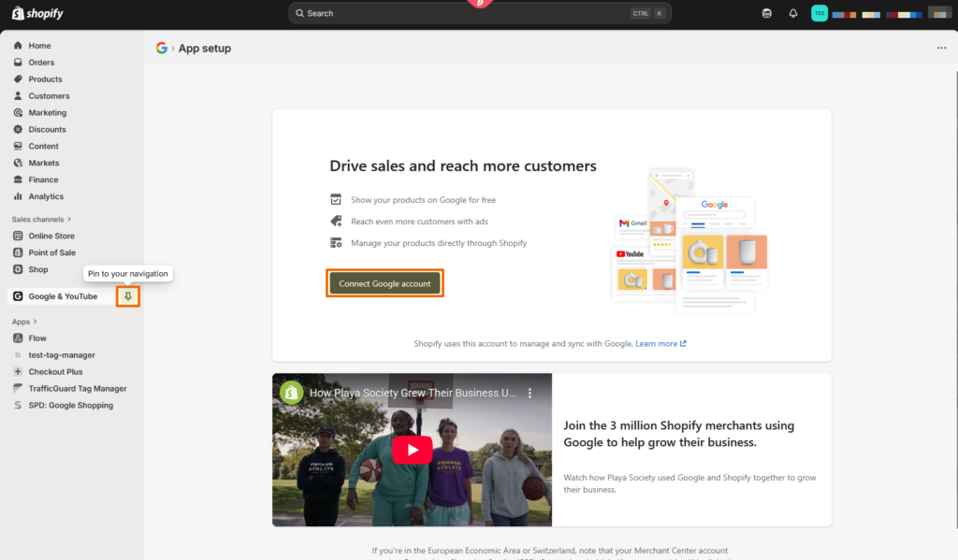Viewport: 958px width, 560px height.
Task: Open the three-dot menu in App setup header
Action: (x=941, y=49)
